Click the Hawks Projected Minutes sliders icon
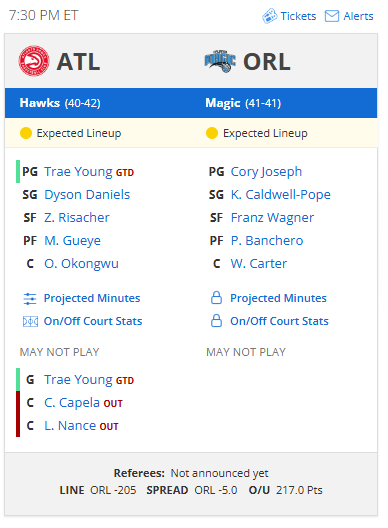This screenshot has width=388, height=528. click(x=30, y=299)
